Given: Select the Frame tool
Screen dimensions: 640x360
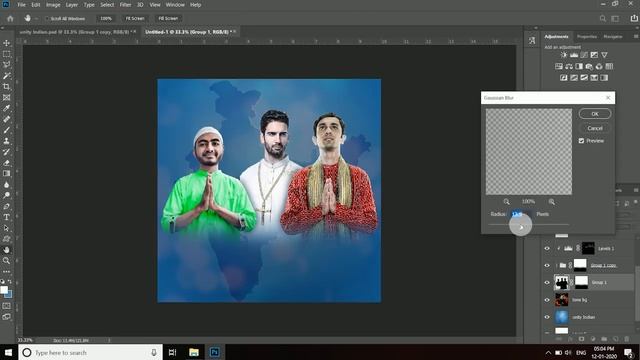Looking at the screenshot, I should pos(7,98).
